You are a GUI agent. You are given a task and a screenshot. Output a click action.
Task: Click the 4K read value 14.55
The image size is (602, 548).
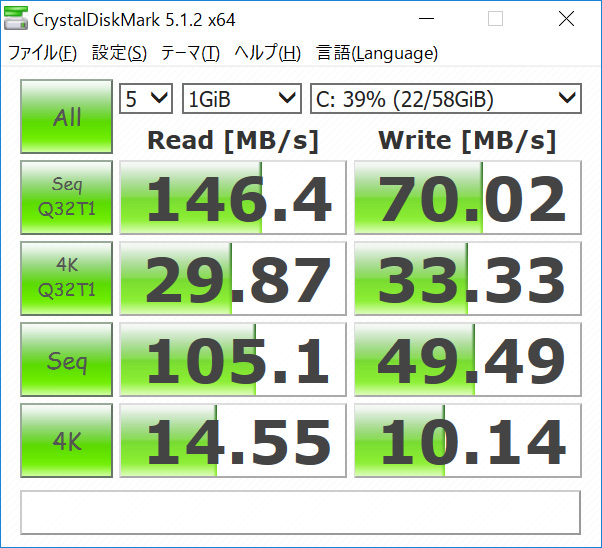pyautogui.click(x=233, y=440)
